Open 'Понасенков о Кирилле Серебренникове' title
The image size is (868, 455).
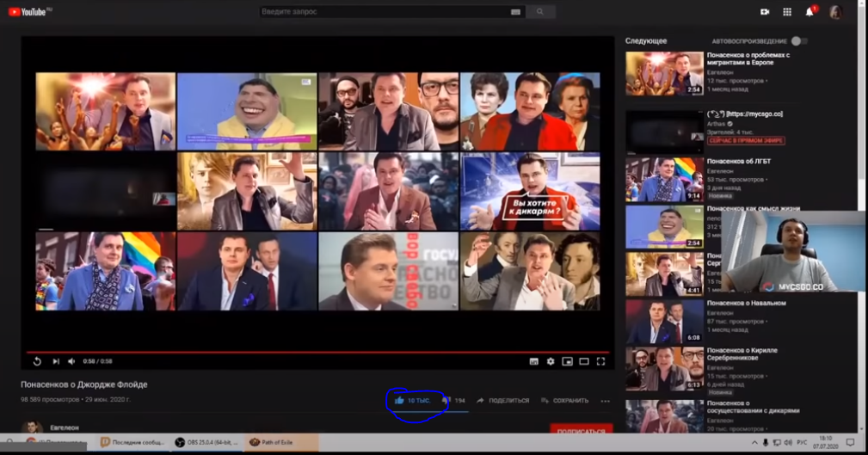coord(742,354)
